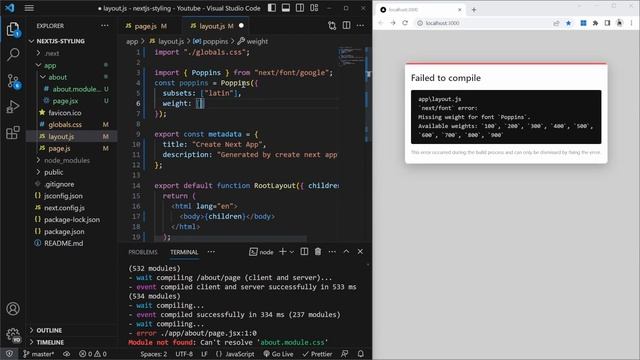640x360 pixels.
Task: Switch to the page.js editor tab
Action: pyautogui.click(x=146, y=26)
